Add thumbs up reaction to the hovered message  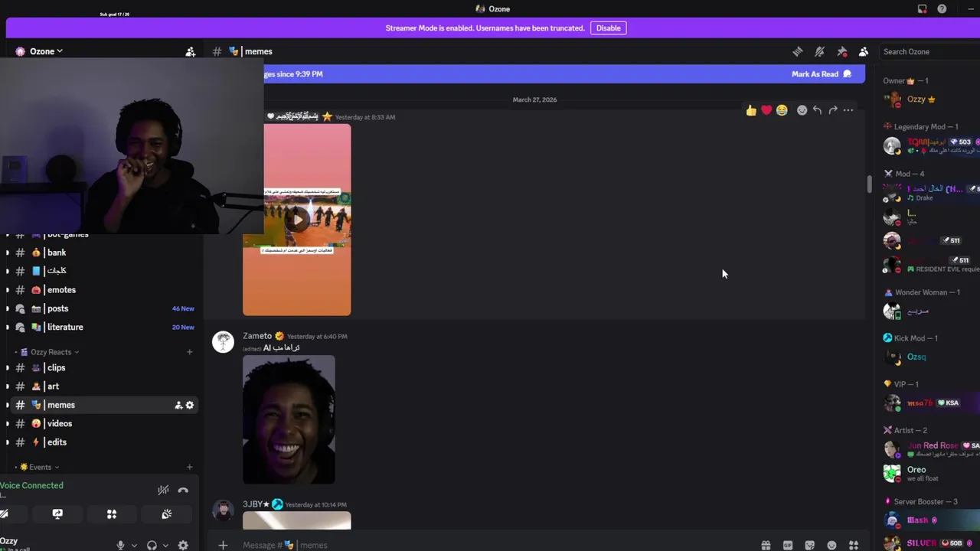click(751, 110)
